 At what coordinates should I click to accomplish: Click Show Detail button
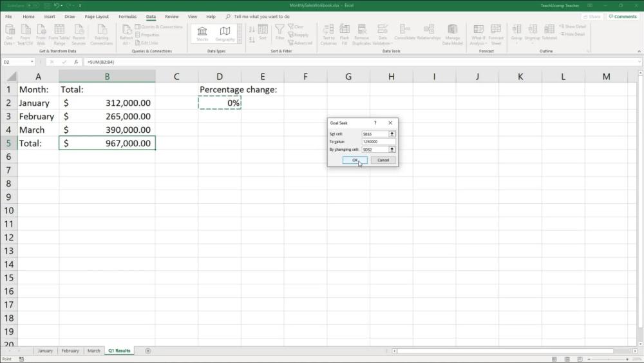tap(573, 26)
